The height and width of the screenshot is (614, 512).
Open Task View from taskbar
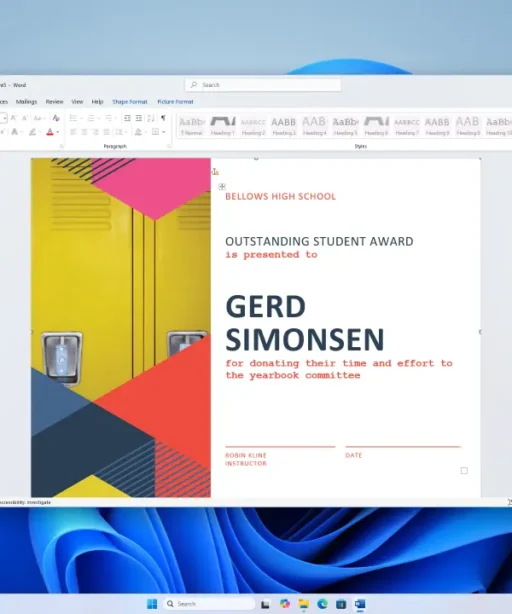[265, 604]
